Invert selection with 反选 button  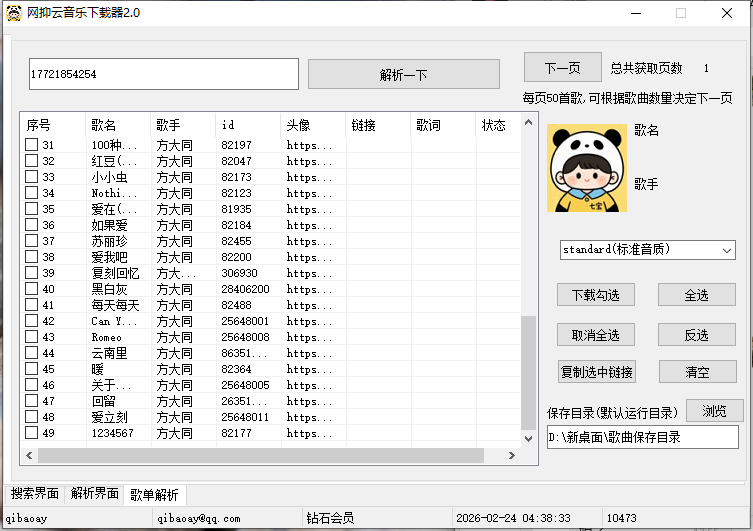pyautogui.click(x=696, y=335)
